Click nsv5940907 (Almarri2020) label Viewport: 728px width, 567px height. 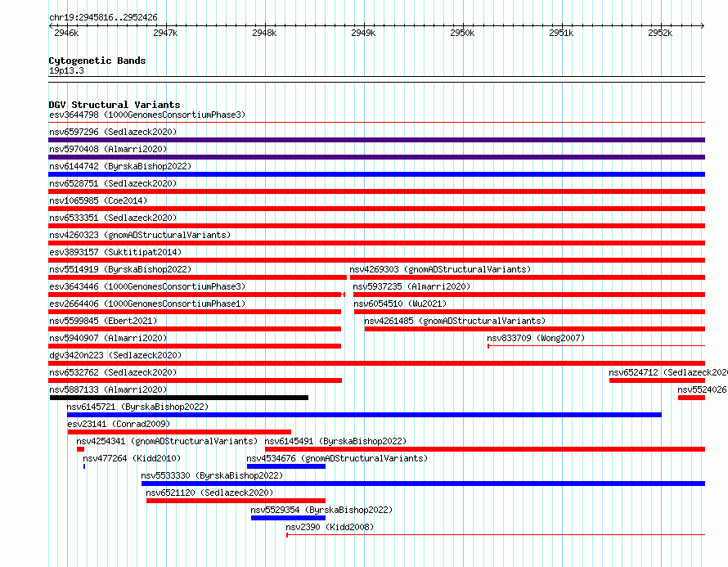click(108, 338)
